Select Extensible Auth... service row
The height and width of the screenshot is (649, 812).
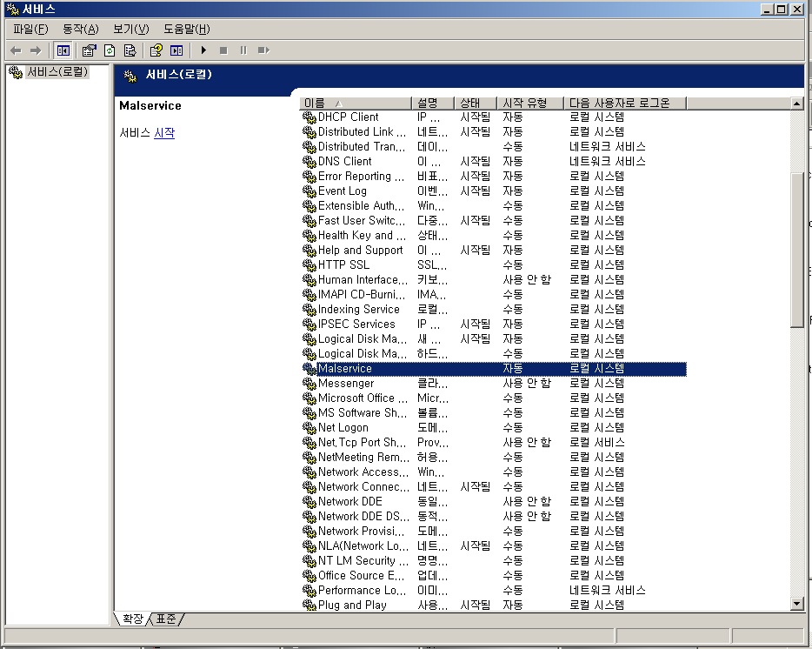pyautogui.click(x=494, y=206)
